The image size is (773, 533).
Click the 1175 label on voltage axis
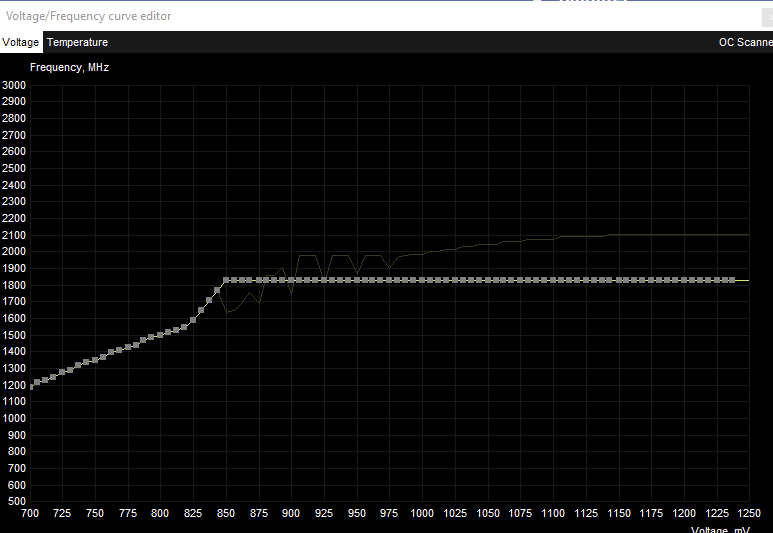coord(651,513)
